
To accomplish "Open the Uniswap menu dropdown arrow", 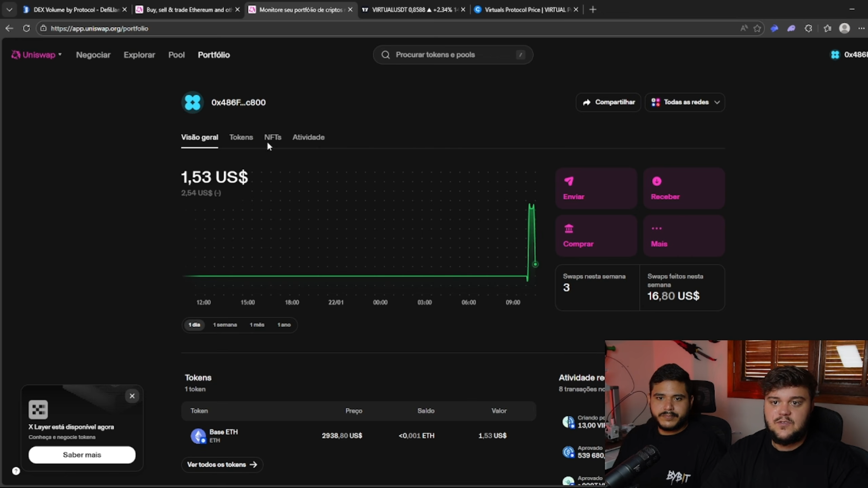I will 60,54.
